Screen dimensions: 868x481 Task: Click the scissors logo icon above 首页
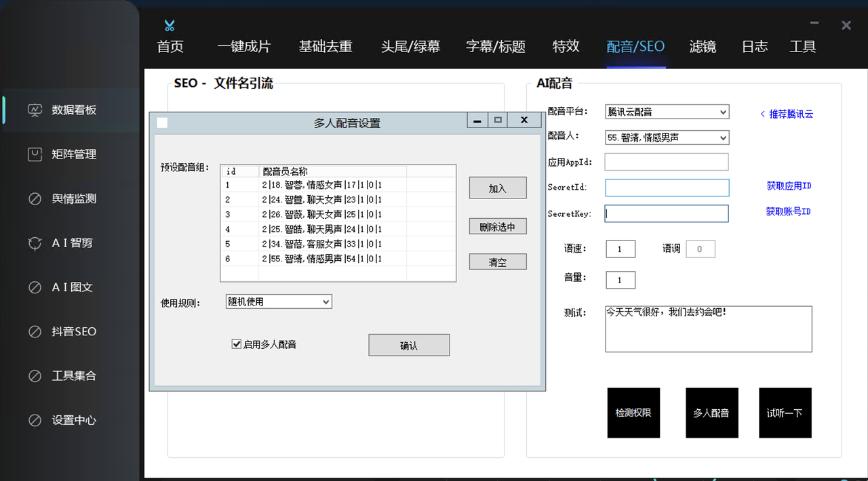click(x=170, y=26)
